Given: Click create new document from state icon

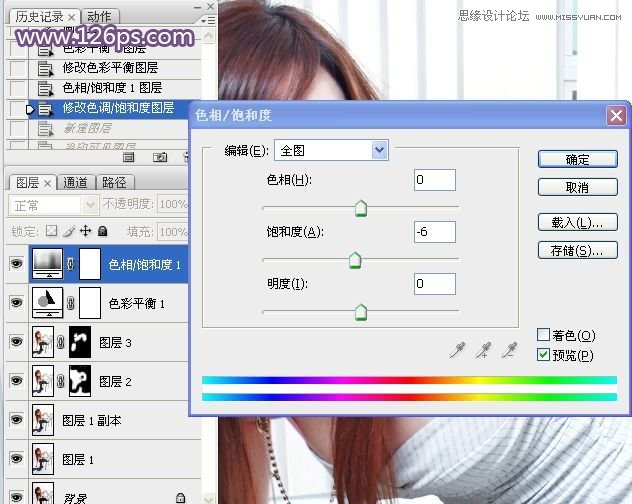Looking at the screenshot, I should (x=129, y=157).
